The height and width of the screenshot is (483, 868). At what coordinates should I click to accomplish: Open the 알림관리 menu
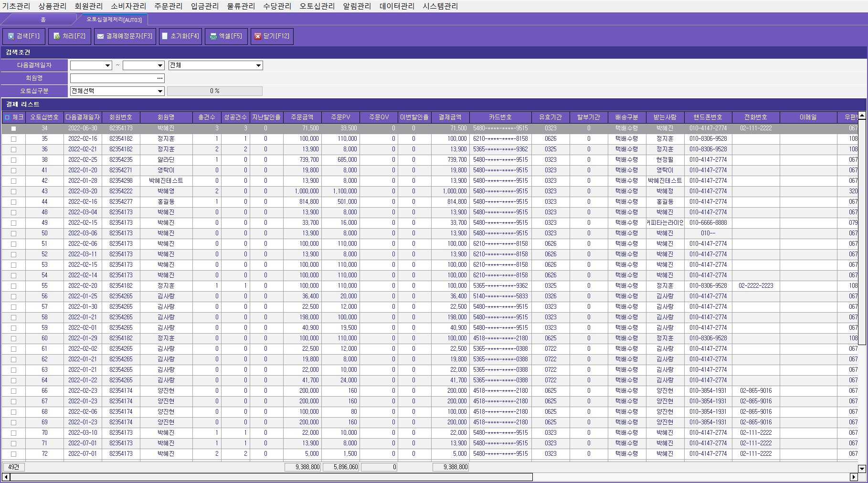[357, 6]
